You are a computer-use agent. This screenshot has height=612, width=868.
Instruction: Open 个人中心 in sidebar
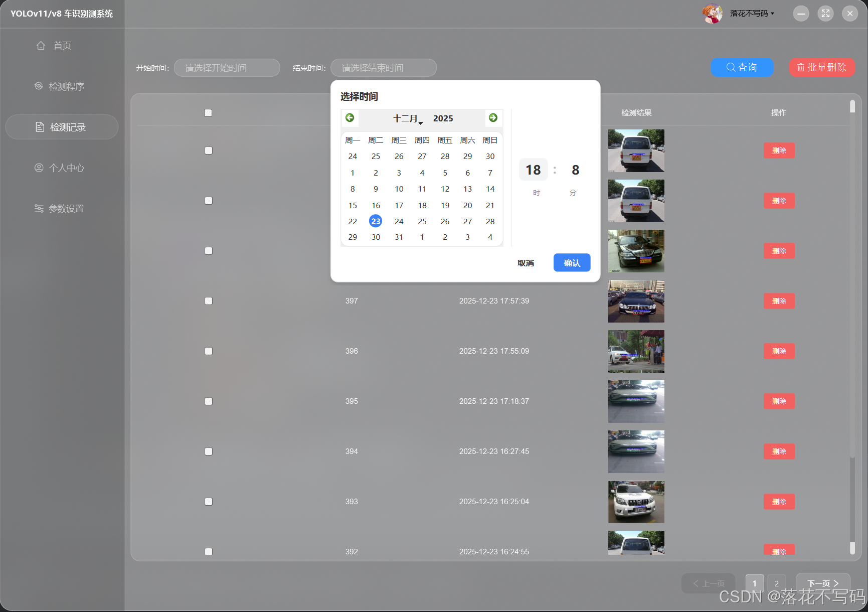click(x=62, y=168)
